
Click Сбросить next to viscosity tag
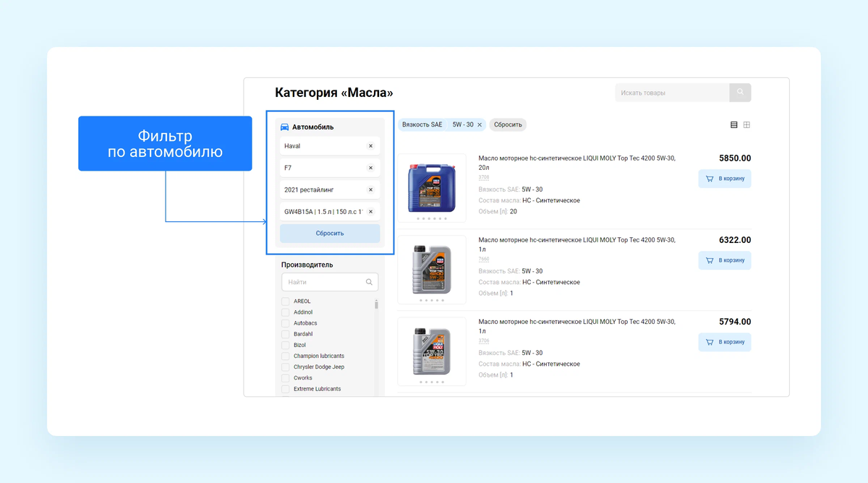point(508,125)
